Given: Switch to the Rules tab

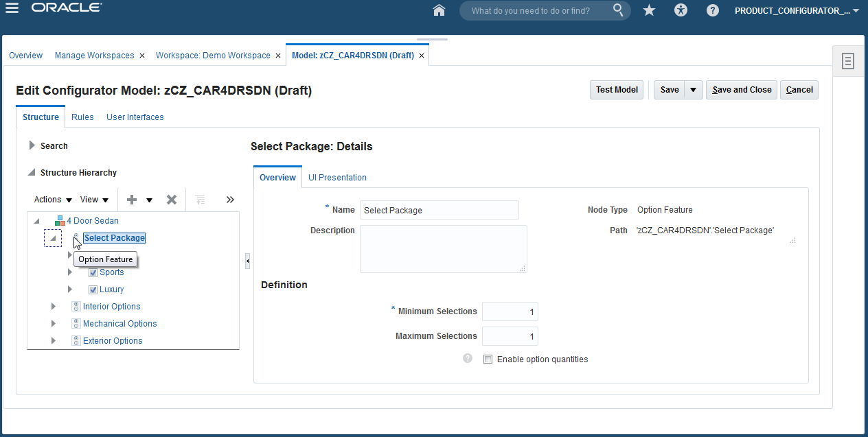Looking at the screenshot, I should (x=82, y=117).
